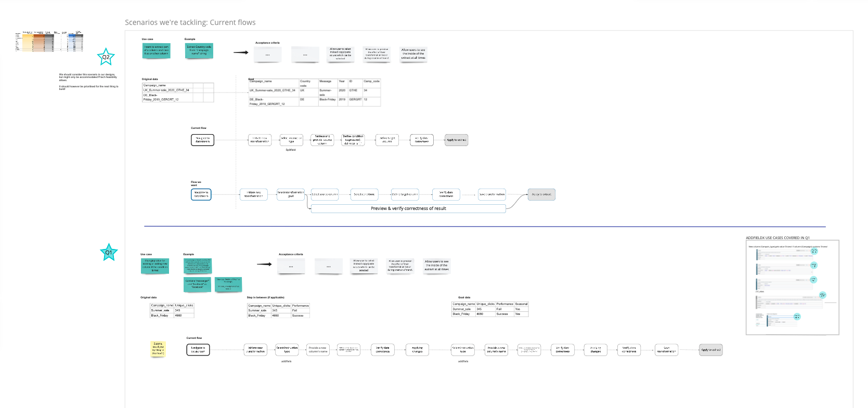Open the spreadsheet thumbnail at top left
Screen dimensions: 868x408
point(49,42)
